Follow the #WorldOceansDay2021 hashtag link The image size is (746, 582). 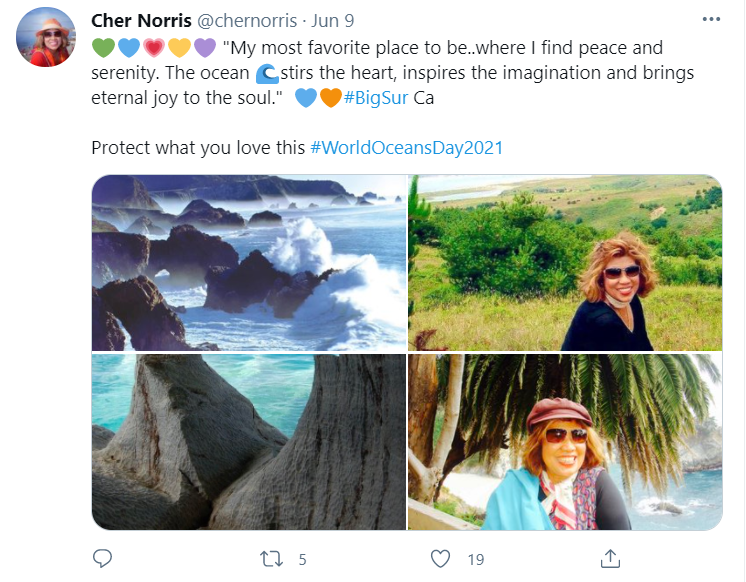pos(406,147)
